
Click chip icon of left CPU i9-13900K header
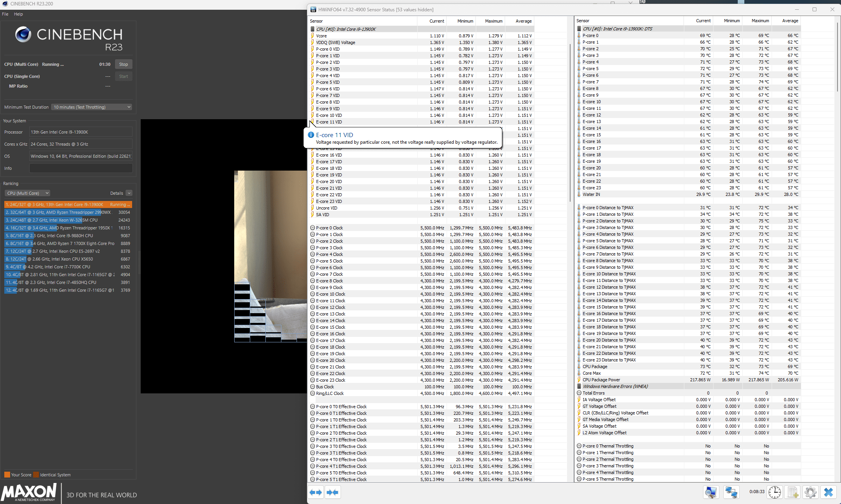(312, 29)
